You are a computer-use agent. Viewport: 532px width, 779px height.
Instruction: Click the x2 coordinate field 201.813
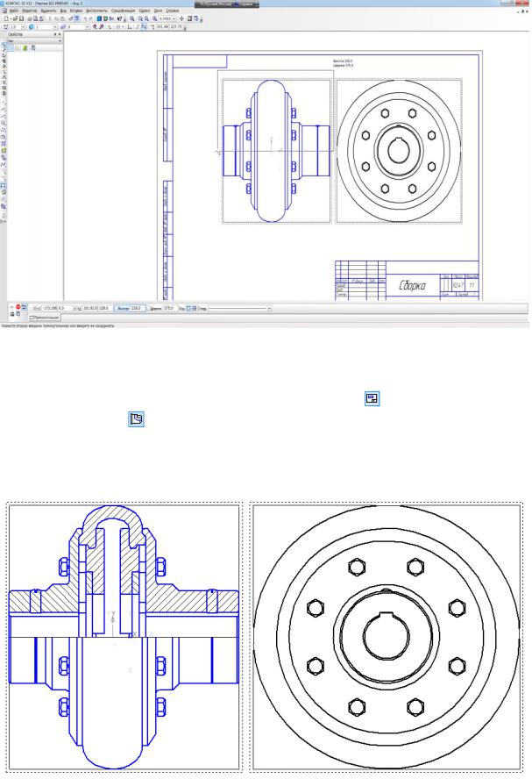coord(89,308)
